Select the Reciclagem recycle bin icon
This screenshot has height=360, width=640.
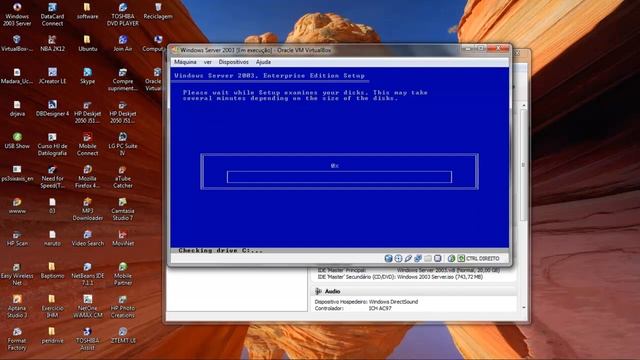tap(158, 11)
